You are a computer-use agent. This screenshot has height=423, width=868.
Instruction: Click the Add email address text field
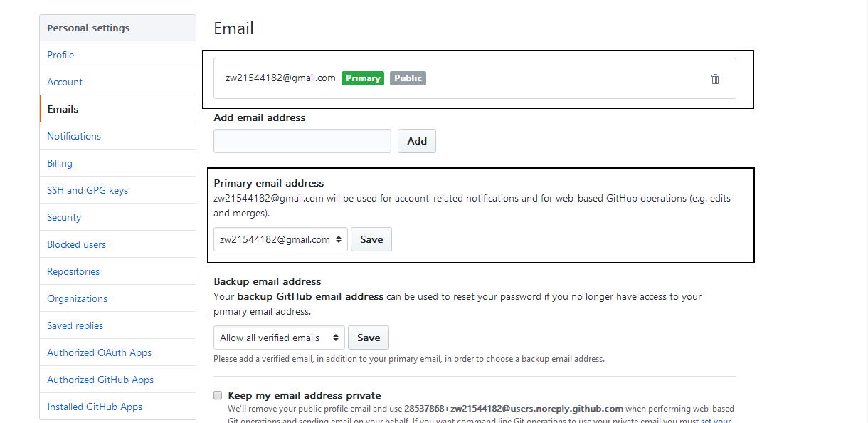click(302, 141)
